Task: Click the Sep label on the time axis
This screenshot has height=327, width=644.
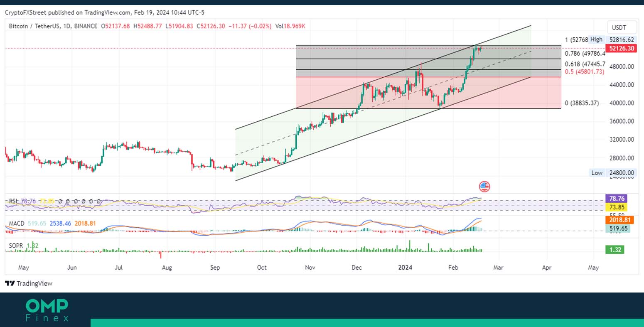Action: [215, 267]
